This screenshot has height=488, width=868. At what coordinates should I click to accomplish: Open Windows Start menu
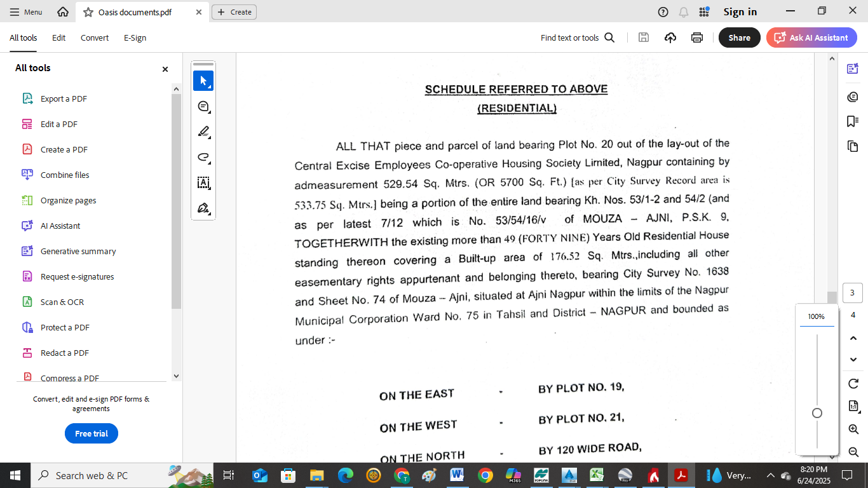click(x=15, y=475)
